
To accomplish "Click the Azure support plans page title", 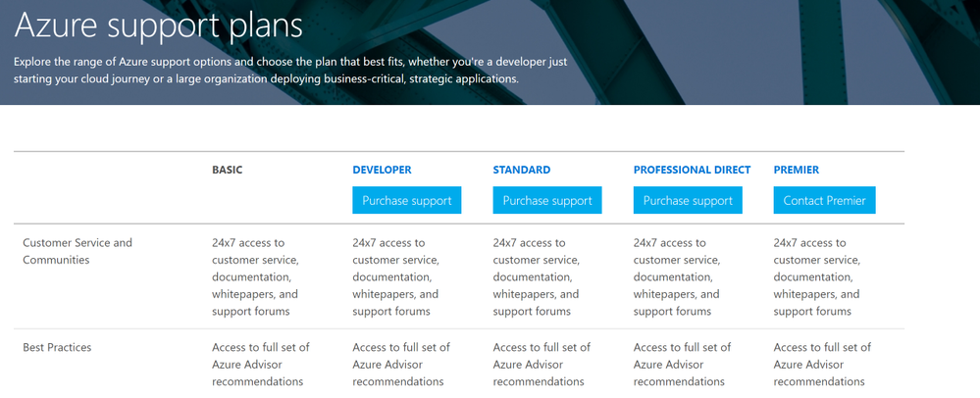I will [x=159, y=25].
